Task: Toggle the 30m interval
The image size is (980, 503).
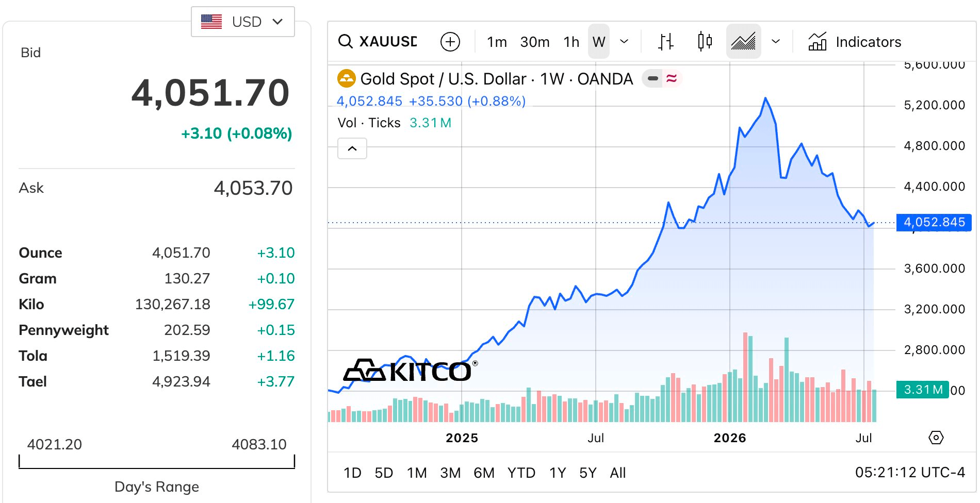Action: pos(535,42)
